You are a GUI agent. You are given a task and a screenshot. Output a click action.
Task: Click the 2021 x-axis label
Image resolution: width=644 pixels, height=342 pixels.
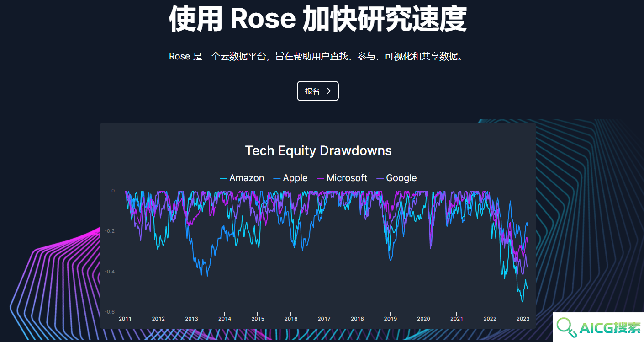457,319
